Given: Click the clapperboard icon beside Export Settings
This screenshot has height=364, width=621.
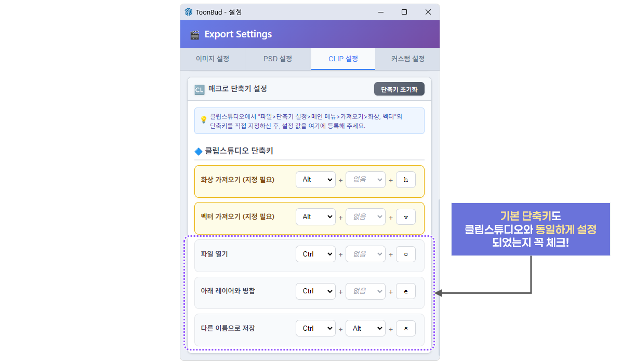Looking at the screenshot, I should (195, 34).
